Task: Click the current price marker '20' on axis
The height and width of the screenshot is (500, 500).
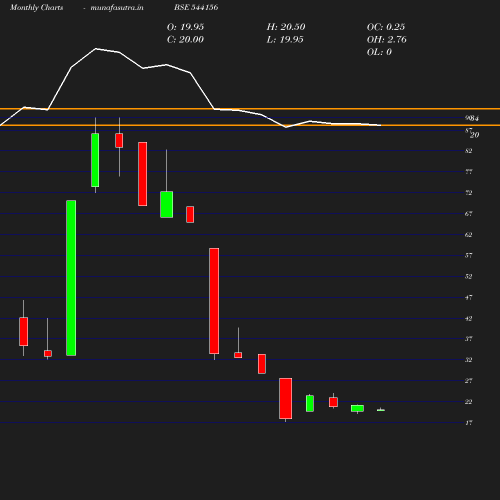Action: [475, 135]
